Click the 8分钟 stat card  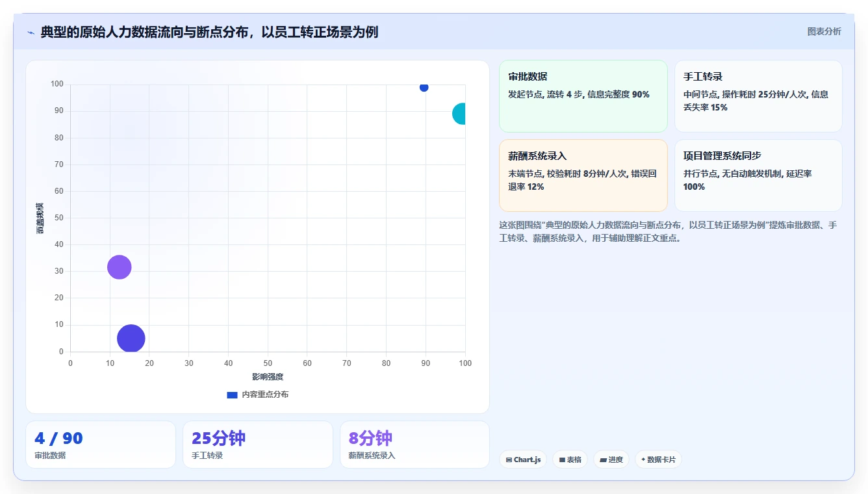pos(415,445)
